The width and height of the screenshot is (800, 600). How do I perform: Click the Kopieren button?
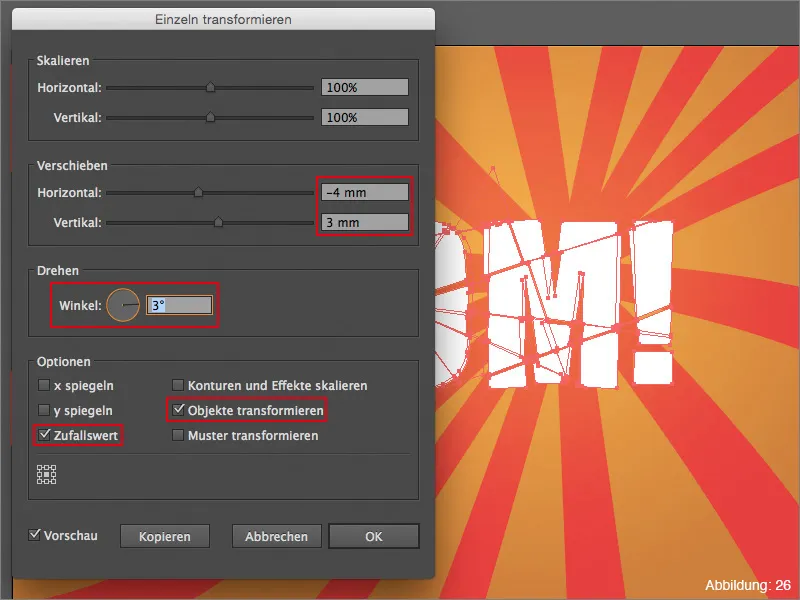click(x=165, y=536)
